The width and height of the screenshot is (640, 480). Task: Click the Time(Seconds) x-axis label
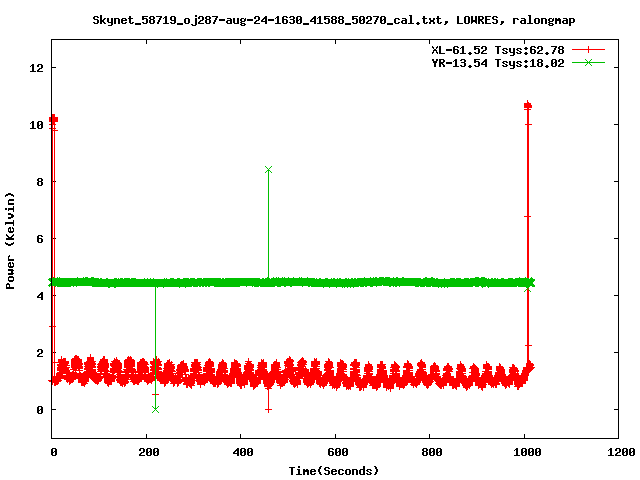(334, 470)
